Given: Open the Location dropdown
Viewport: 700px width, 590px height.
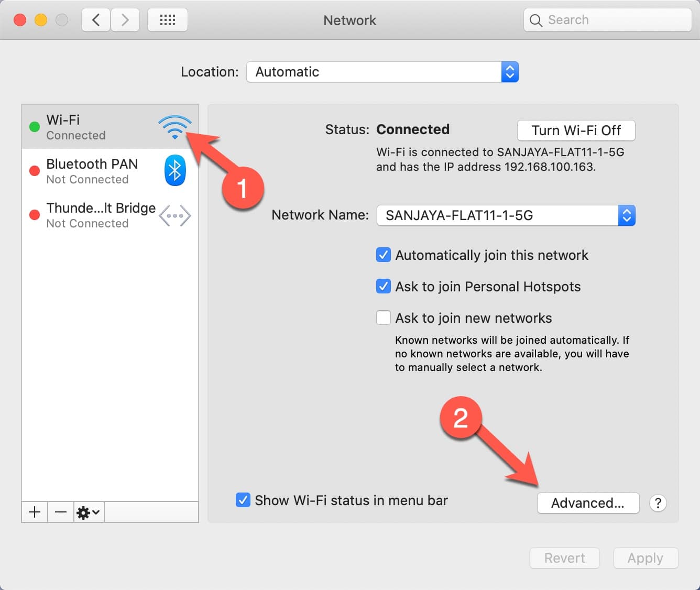Looking at the screenshot, I should click(x=382, y=72).
